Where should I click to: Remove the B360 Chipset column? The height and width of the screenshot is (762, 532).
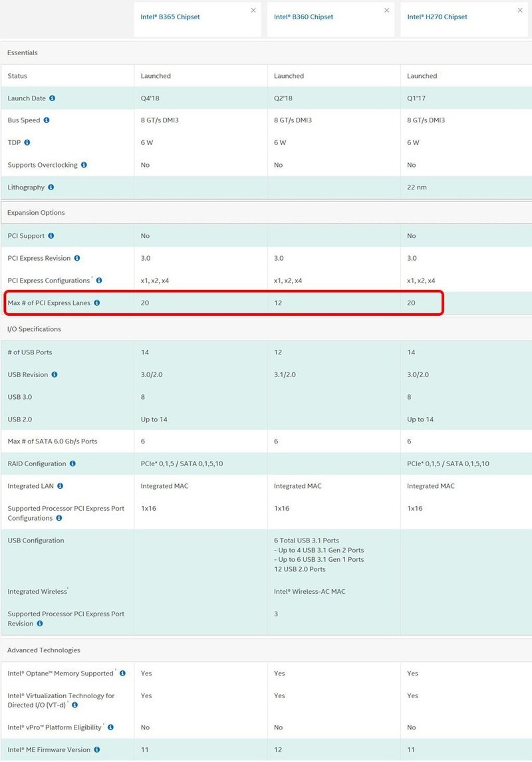387,10
